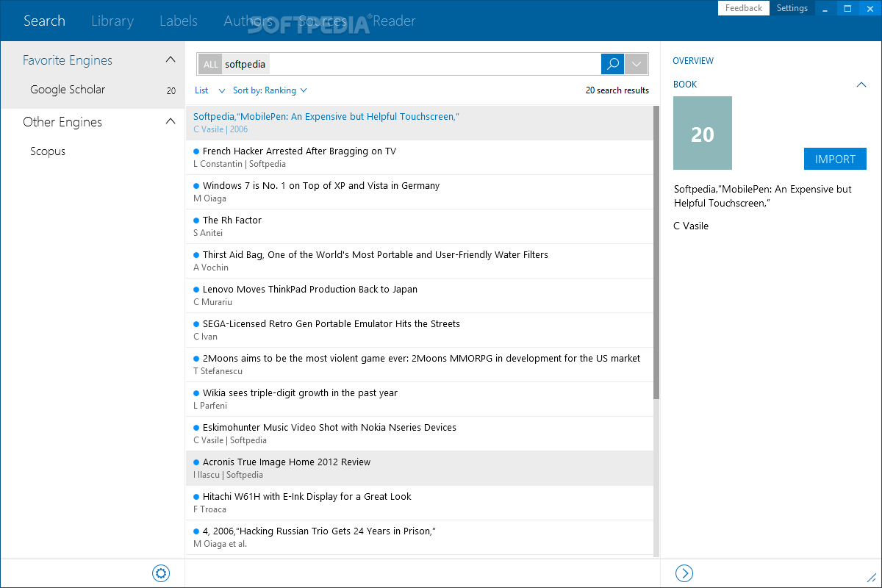Click the "20 search results" count

coord(617,90)
